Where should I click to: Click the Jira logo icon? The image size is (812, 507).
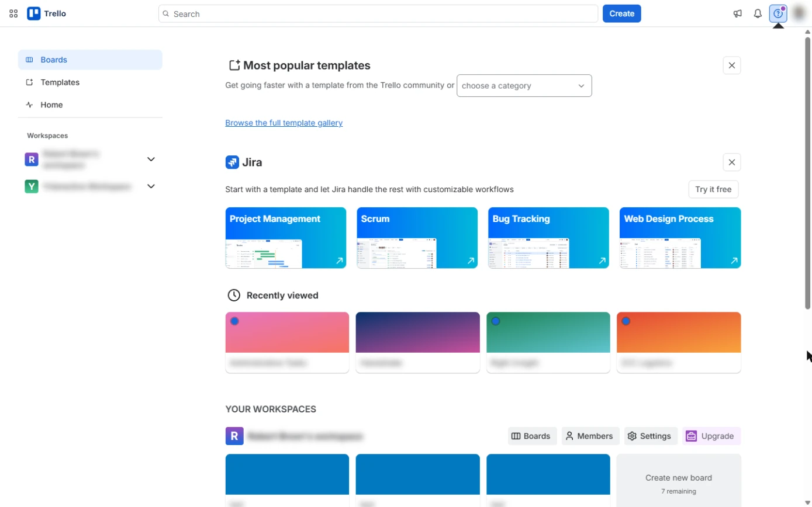232,162
